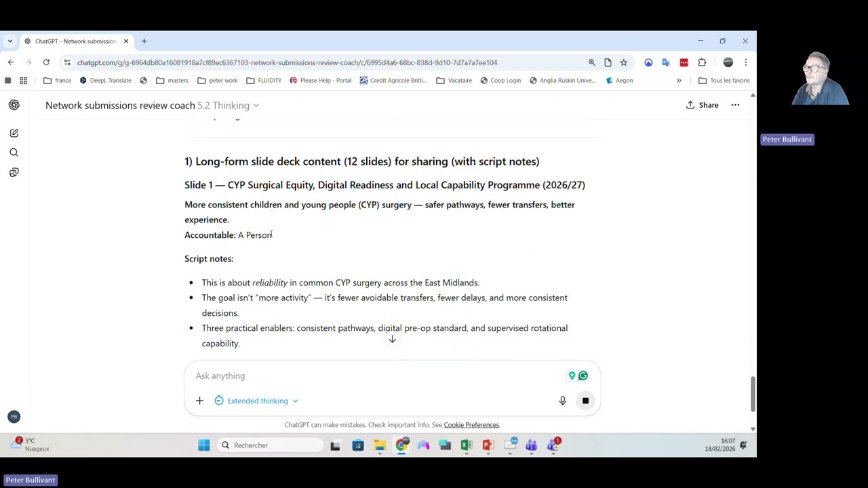Open search chats magnifier in sidebar
Image resolution: width=868 pixels, height=488 pixels.
tap(14, 152)
